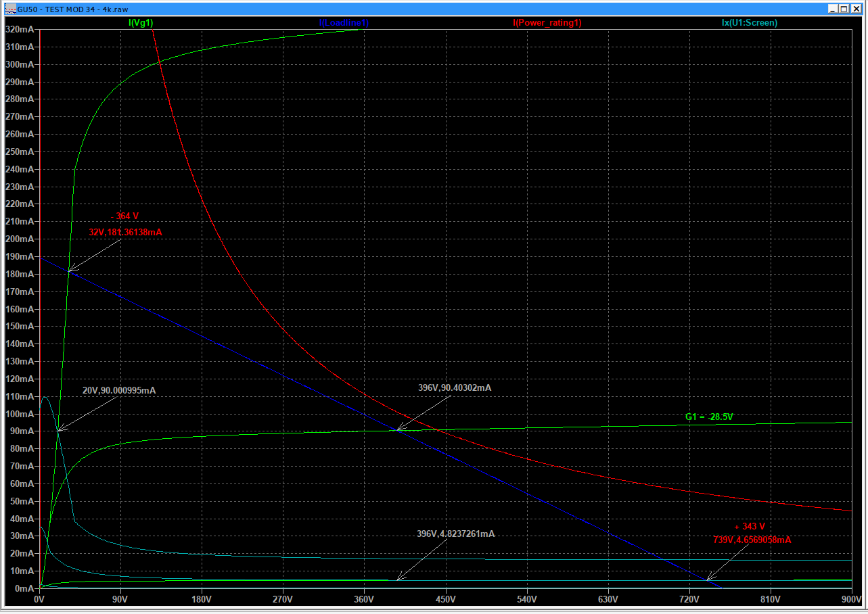The width and height of the screenshot is (868, 614).
Task: Minimize the waveform plot window
Action: 832,9
